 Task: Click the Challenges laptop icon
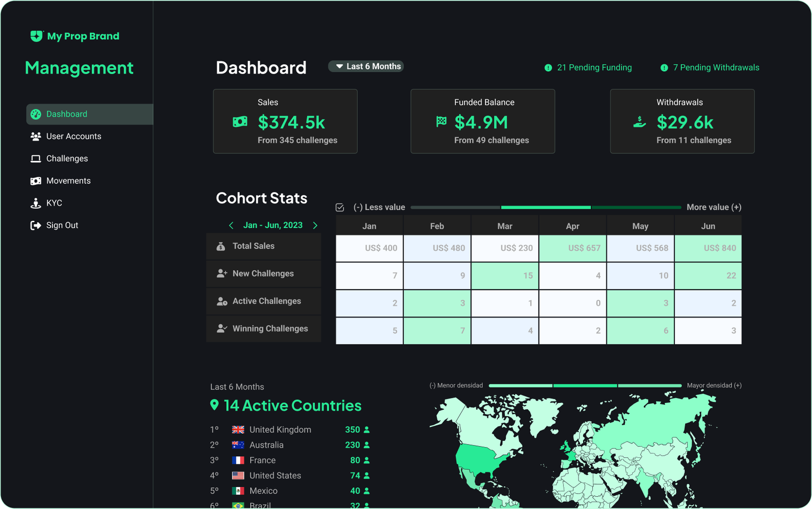(36, 159)
